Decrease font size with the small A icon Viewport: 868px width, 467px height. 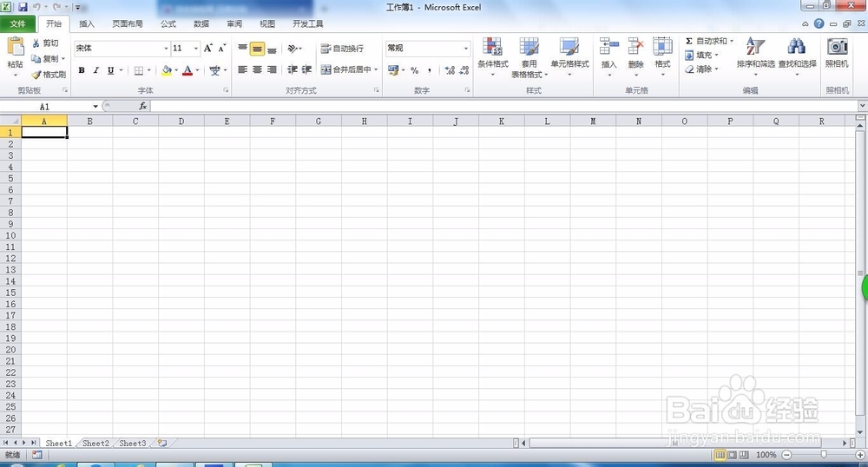(x=221, y=48)
